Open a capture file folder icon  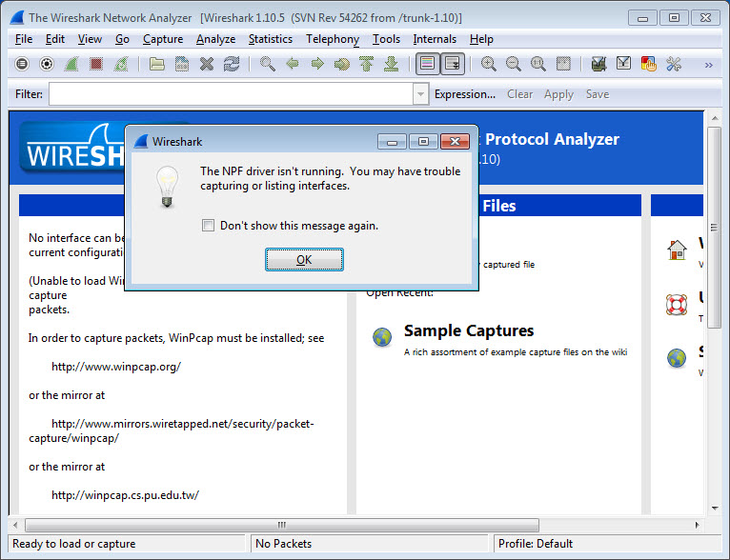point(157,64)
